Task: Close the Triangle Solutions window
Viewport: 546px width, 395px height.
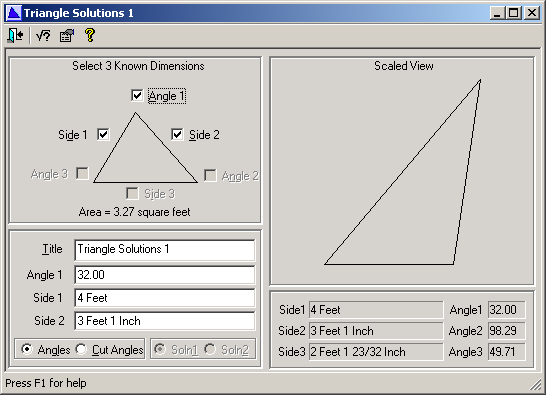Action: click(532, 13)
